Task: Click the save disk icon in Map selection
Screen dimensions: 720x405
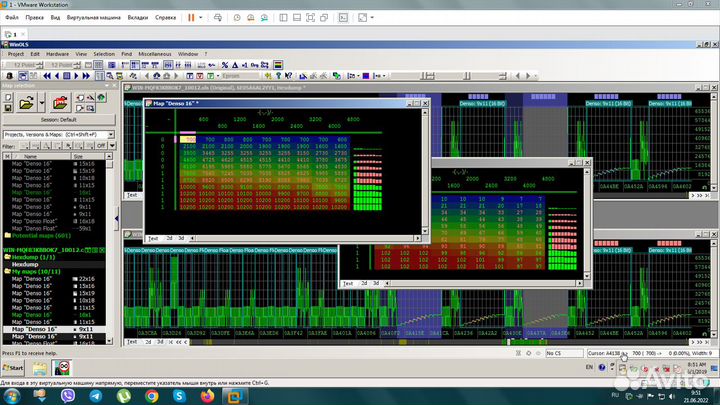Action: tap(8, 108)
